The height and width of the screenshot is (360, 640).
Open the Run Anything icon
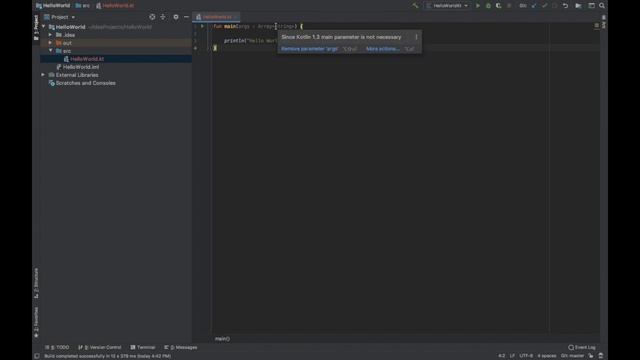578,6
